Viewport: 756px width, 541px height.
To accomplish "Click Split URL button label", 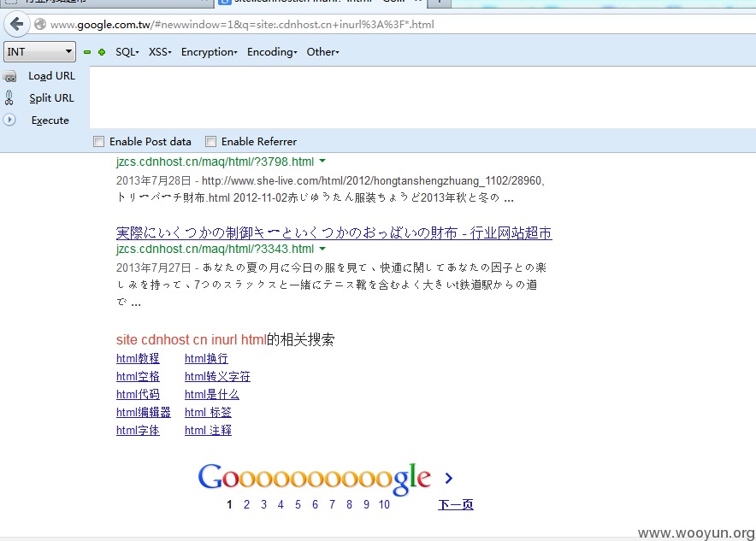I will [x=51, y=97].
